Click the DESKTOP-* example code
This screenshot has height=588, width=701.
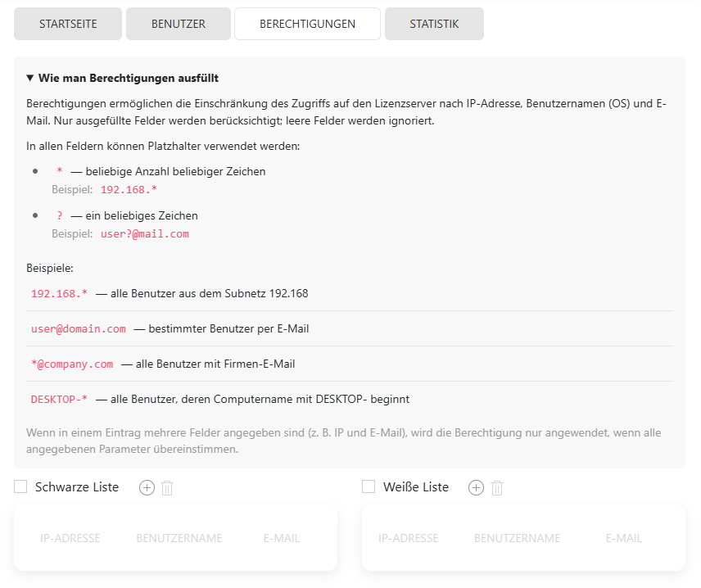[59, 399]
